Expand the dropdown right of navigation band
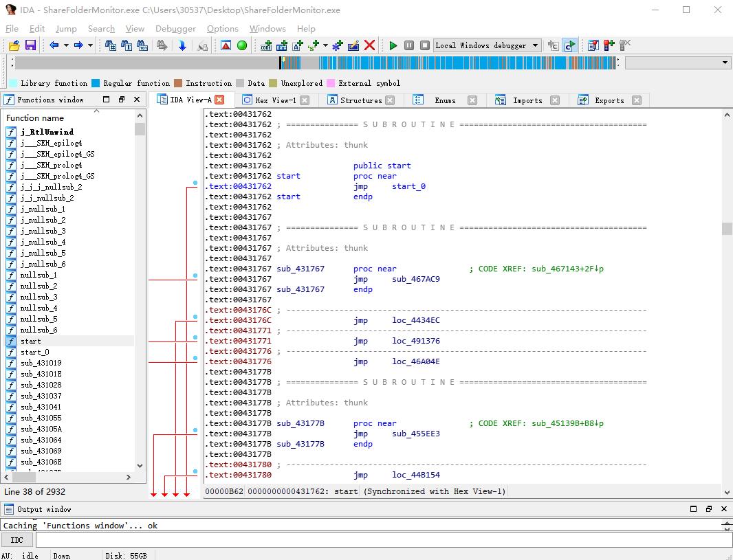733x560 pixels. 725,63
